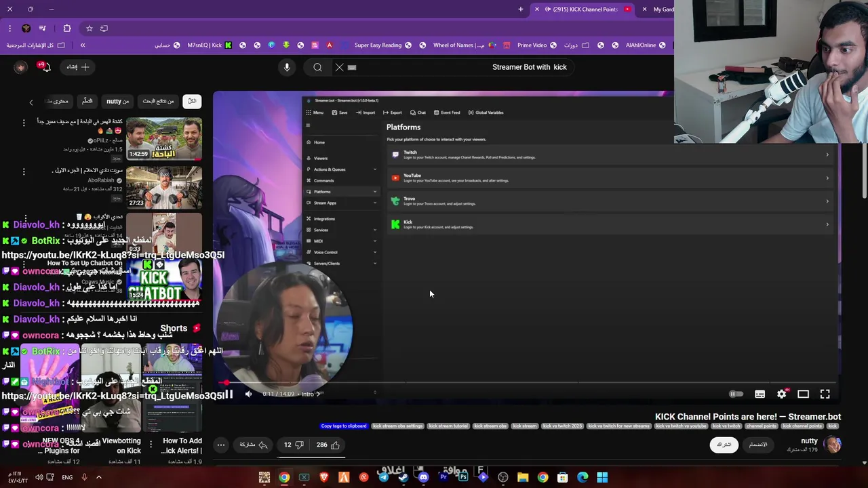Open player settings gear

pyautogui.click(x=781, y=394)
